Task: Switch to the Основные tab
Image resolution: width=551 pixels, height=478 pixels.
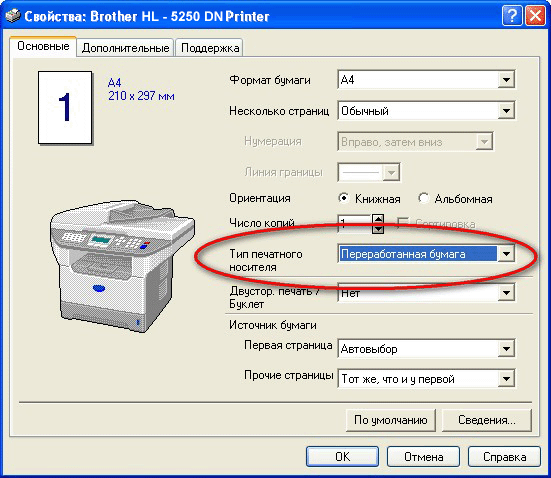Action: 43,46
